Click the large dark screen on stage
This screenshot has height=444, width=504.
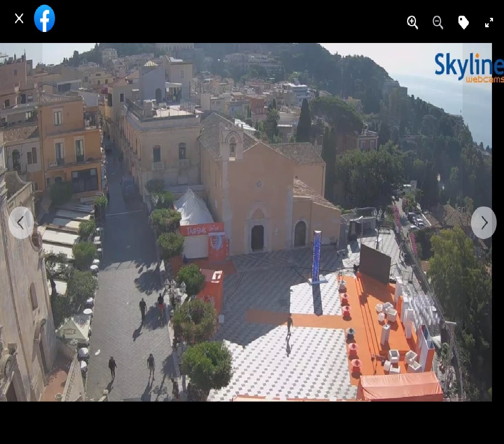click(375, 264)
